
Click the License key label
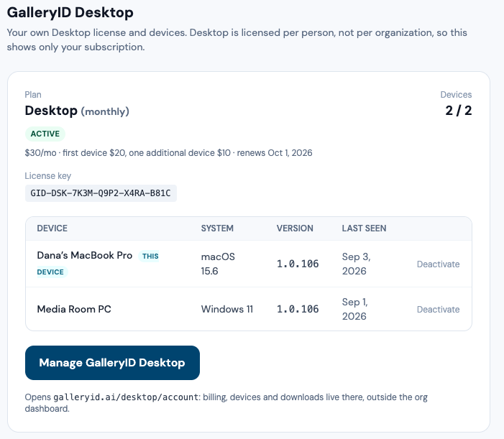coord(48,176)
